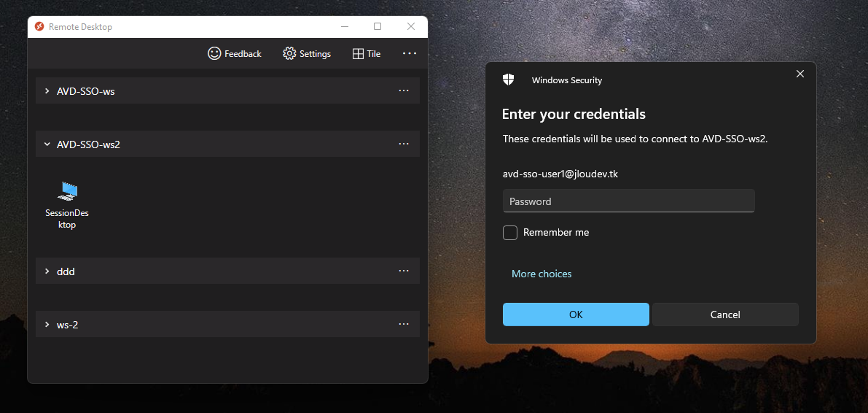Image resolution: width=868 pixels, height=413 pixels.
Task: Open more options for AVD-SSO-ws workspace
Action: coord(404,90)
